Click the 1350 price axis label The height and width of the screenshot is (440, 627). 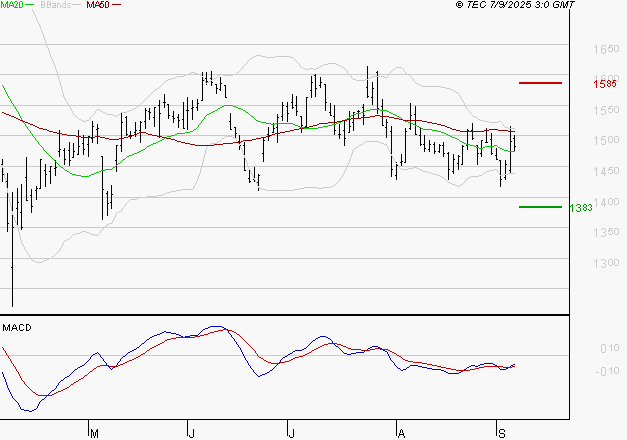click(x=606, y=232)
